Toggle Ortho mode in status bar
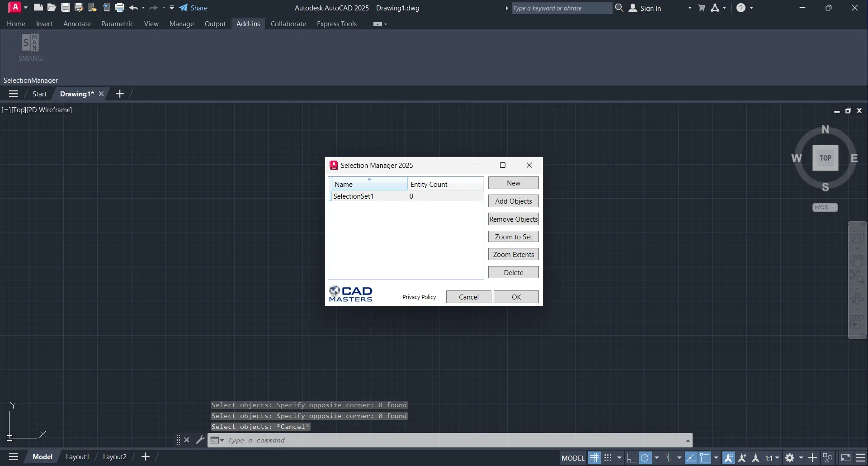868x466 pixels. [x=631, y=458]
